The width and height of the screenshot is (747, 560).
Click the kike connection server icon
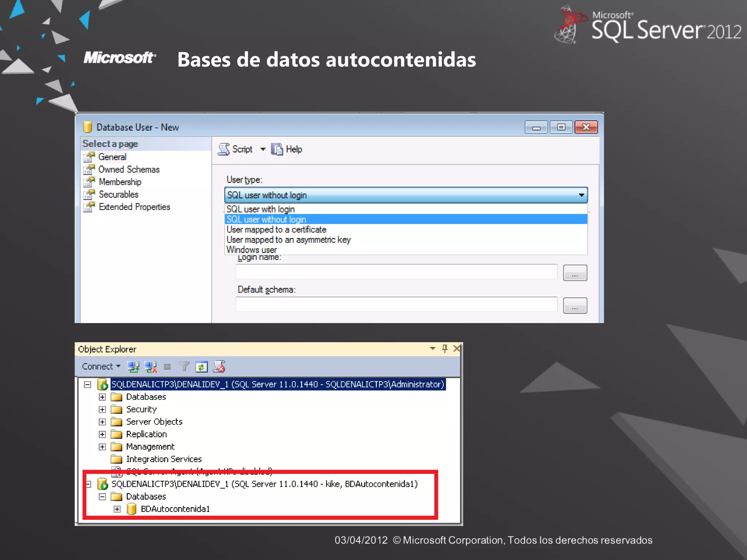(x=103, y=484)
